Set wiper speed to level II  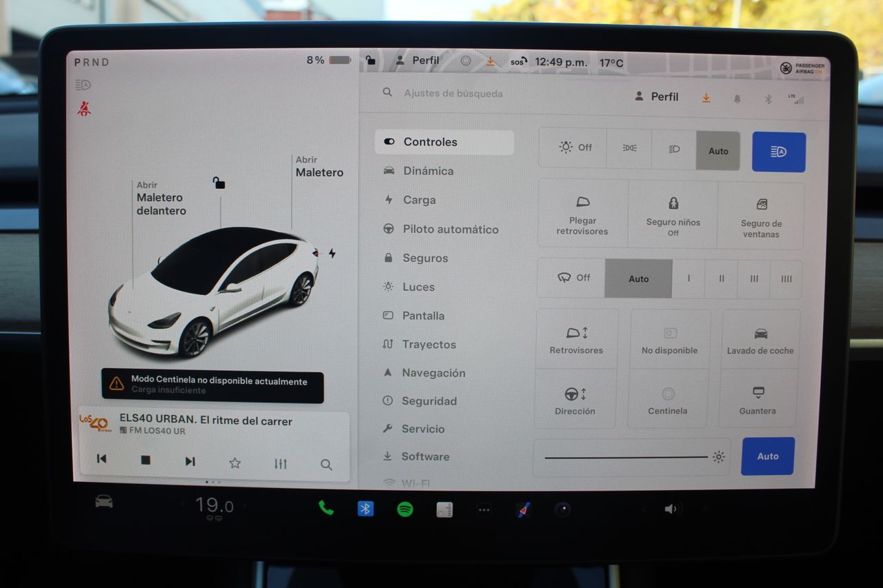(721, 279)
